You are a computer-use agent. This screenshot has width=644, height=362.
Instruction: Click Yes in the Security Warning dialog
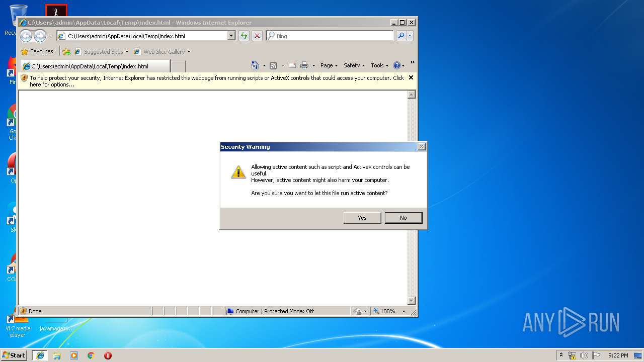point(362,218)
